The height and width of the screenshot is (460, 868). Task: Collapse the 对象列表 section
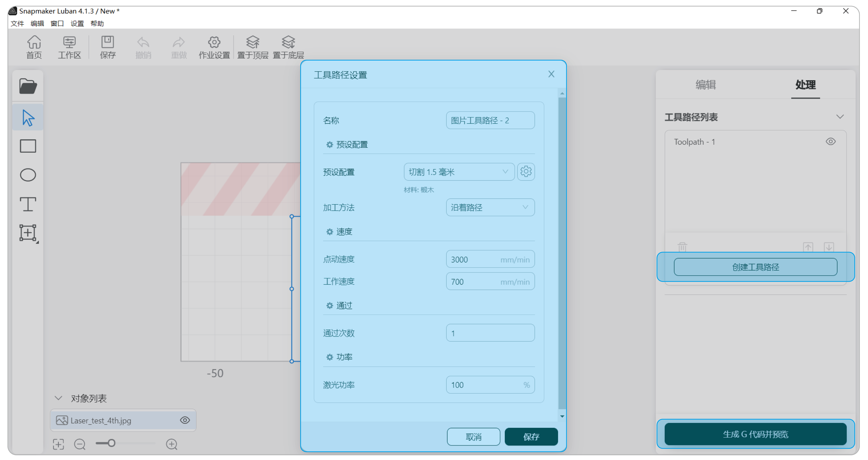pos(58,398)
